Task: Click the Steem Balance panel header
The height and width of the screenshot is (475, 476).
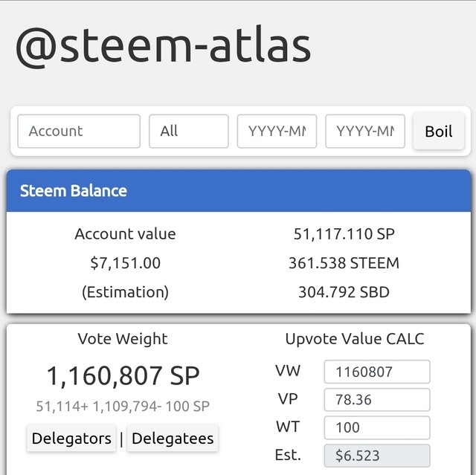Action: (x=239, y=191)
